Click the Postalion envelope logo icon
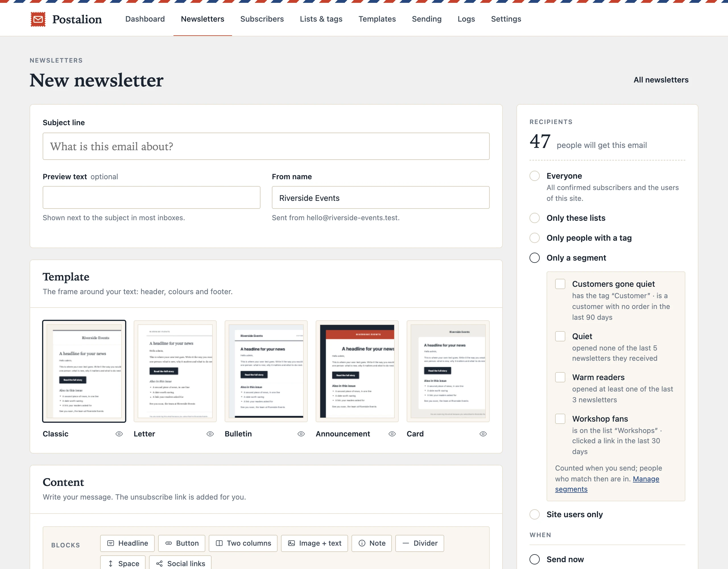This screenshot has width=728, height=569. tap(38, 19)
